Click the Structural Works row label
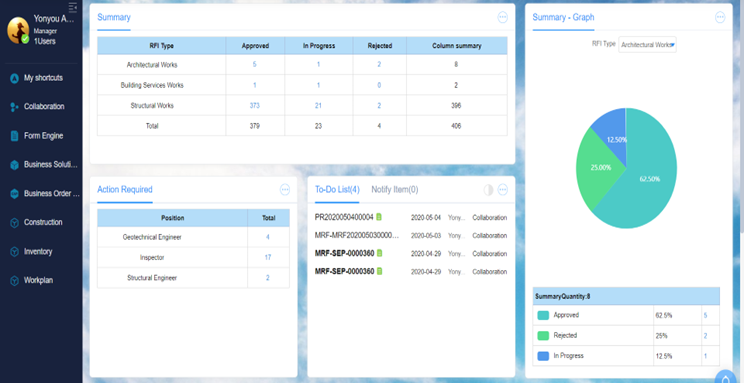This screenshot has width=744, height=383. tap(152, 105)
